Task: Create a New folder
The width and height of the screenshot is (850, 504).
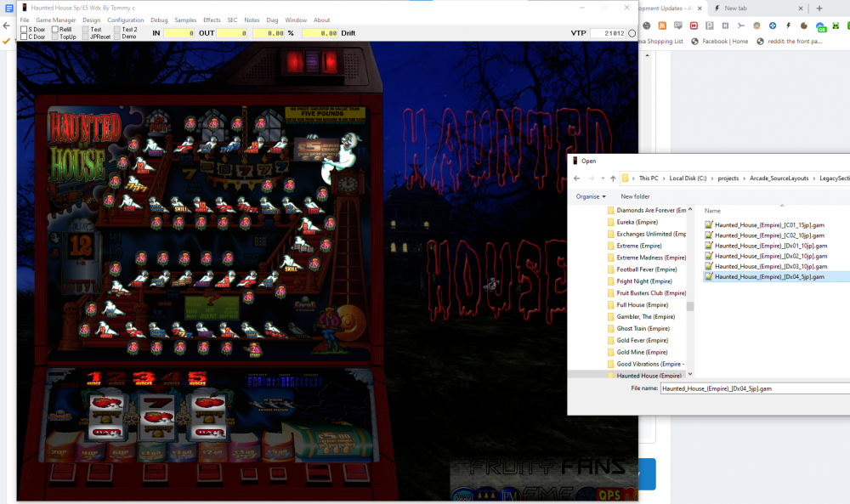Action: pos(635,196)
